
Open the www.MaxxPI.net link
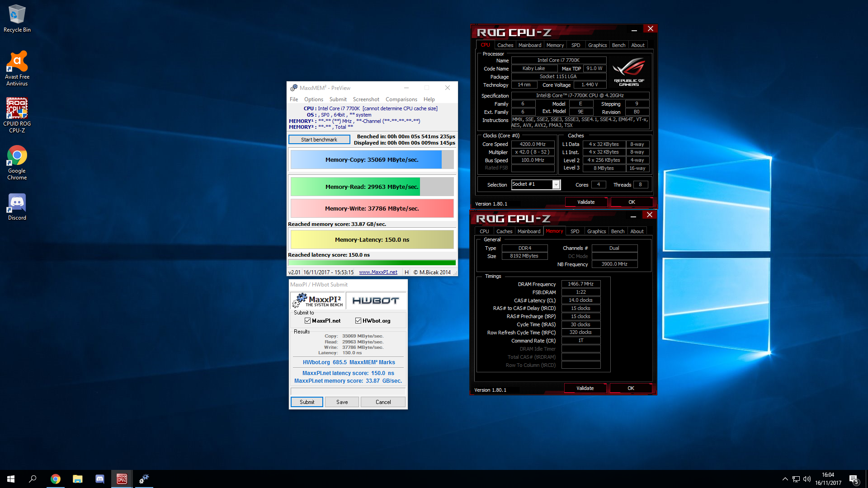[378, 272]
